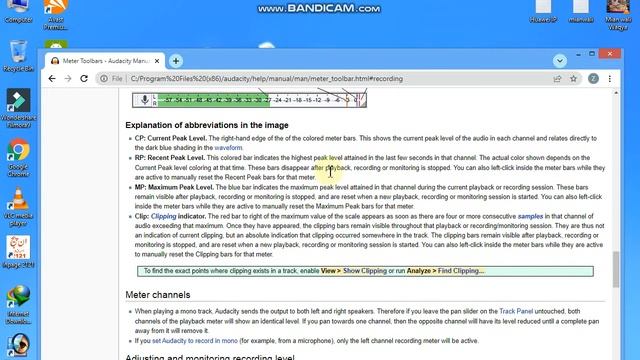Image resolution: width=640 pixels, height=360 pixels.
Task: Click the scrollbar up arrow
Action: click(616, 93)
